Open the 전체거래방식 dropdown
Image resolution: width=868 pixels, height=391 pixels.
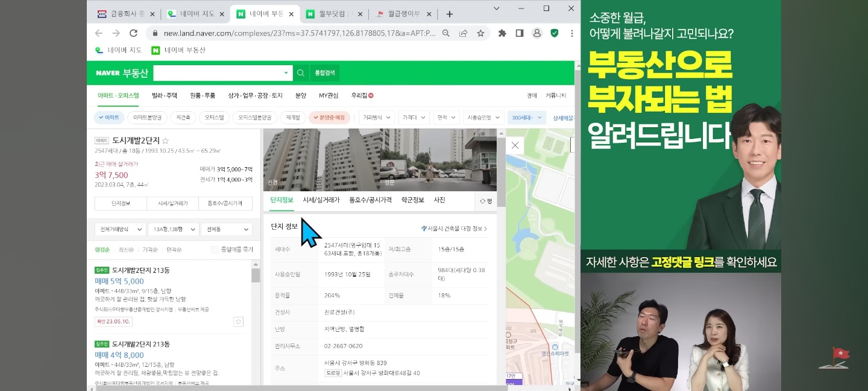coord(120,229)
